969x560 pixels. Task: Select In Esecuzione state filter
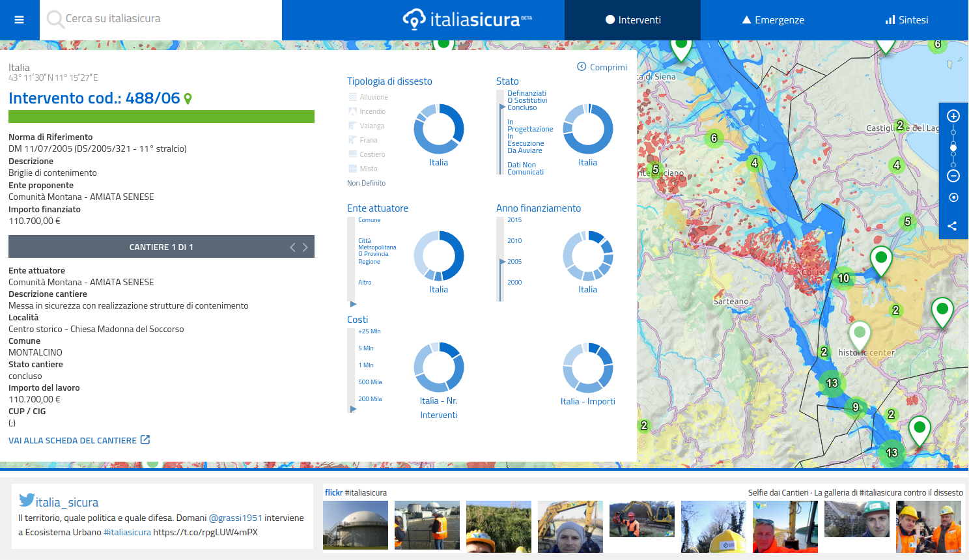point(526,140)
